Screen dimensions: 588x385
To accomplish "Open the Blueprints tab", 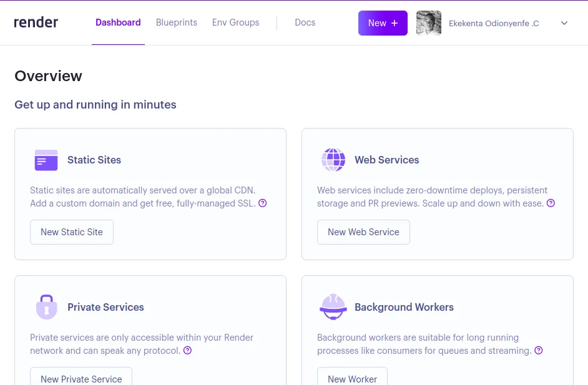I will 177,22.
